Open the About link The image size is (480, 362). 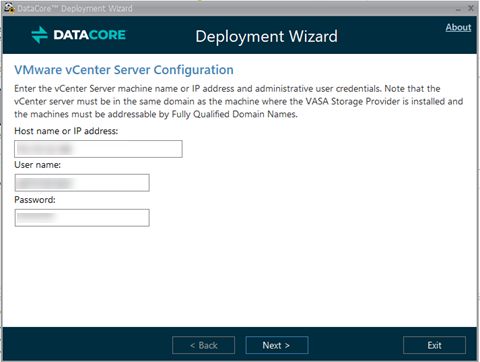pyautogui.click(x=458, y=27)
